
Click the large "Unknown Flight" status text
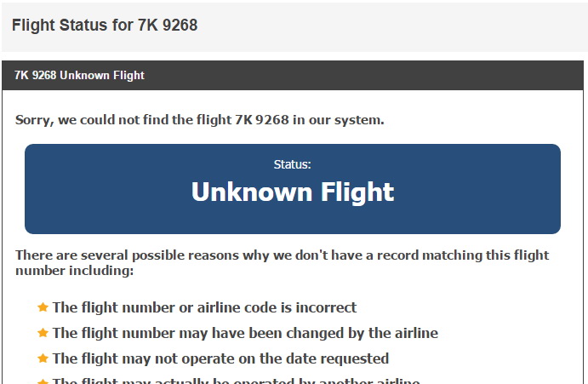[x=292, y=192]
